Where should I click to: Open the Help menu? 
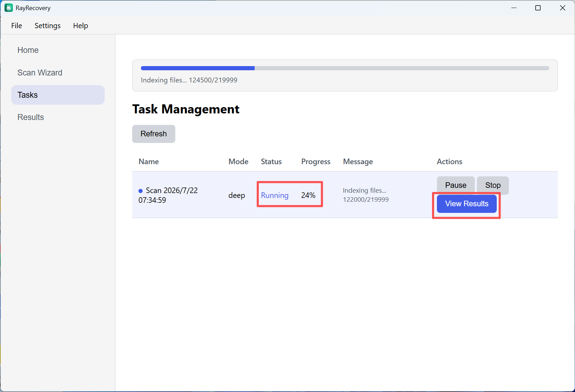pyautogui.click(x=80, y=26)
